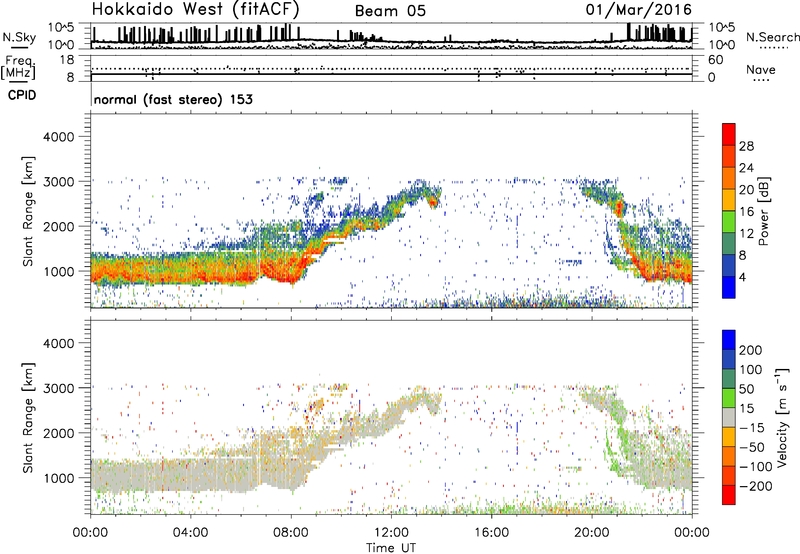The width and height of the screenshot is (800, 554).
Task: Click the gray swatch in the Velocity colorbar
Action: point(729,417)
